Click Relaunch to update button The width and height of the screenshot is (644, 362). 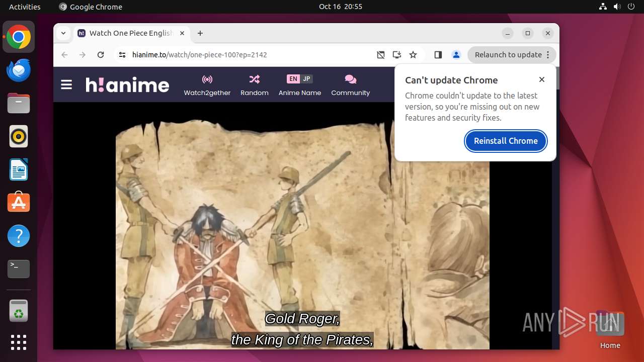tap(508, 55)
